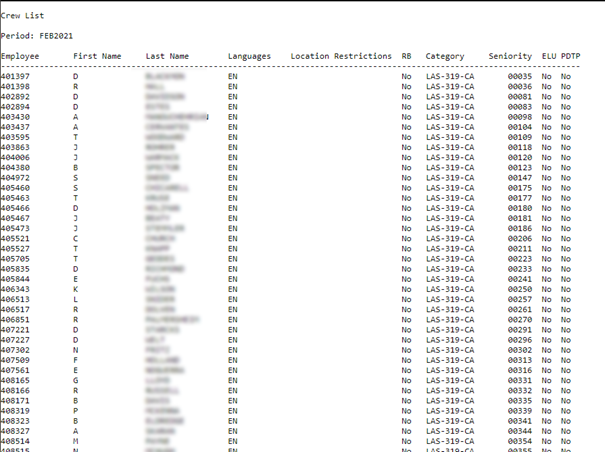Image resolution: width=605 pixels, height=452 pixels.
Task: Click seniority value 00175
Action: point(520,188)
